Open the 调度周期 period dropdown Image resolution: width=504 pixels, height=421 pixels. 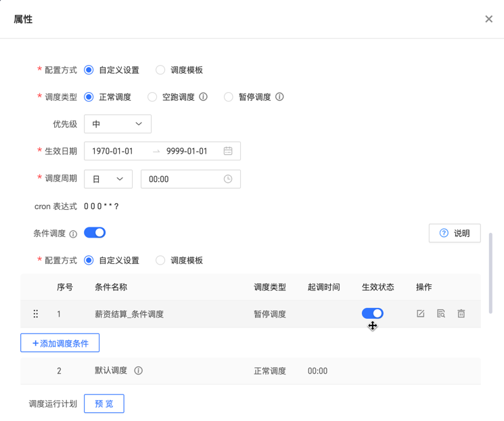tap(108, 179)
